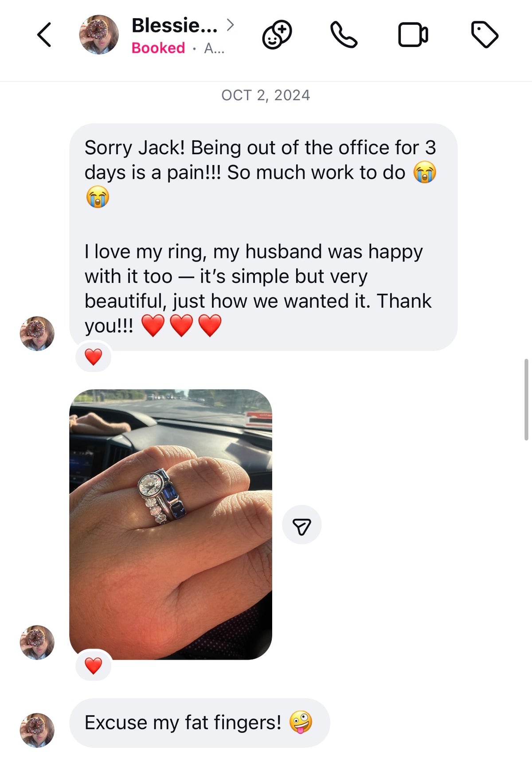Viewport: 532px width, 763px height.
Task: Tap the avatar next to the ring photo
Action: pos(37,642)
